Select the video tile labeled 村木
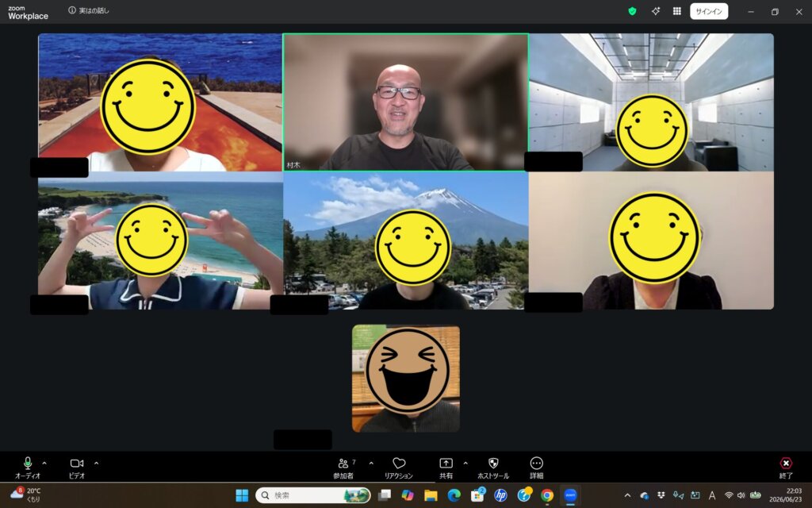This screenshot has width=812, height=508. click(405, 102)
